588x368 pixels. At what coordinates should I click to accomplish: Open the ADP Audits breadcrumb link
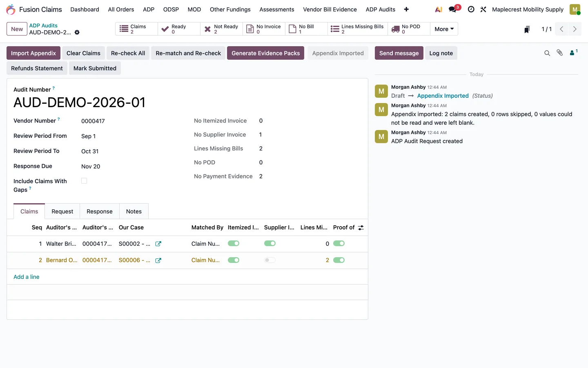coord(43,25)
